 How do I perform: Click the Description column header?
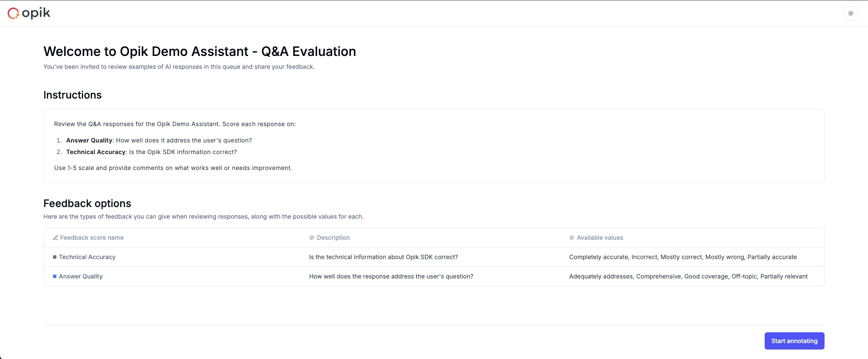coord(333,238)
